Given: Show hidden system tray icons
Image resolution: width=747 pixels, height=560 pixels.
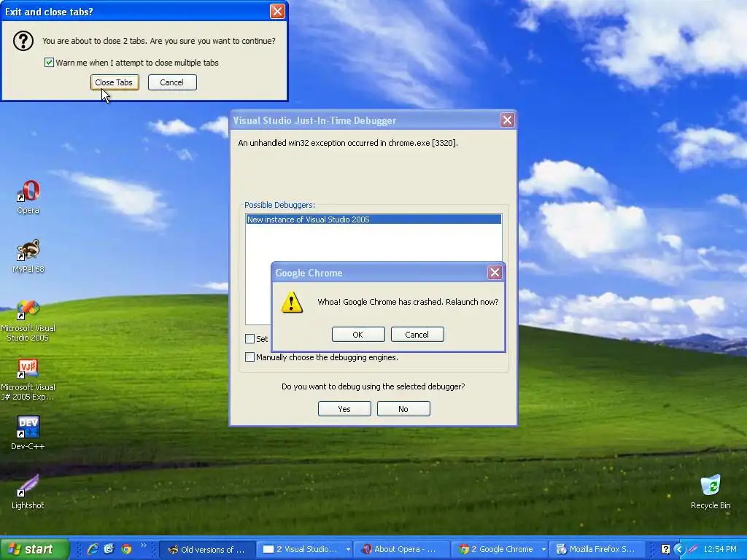Looking at the screenshot, I should tap(679, 549).
